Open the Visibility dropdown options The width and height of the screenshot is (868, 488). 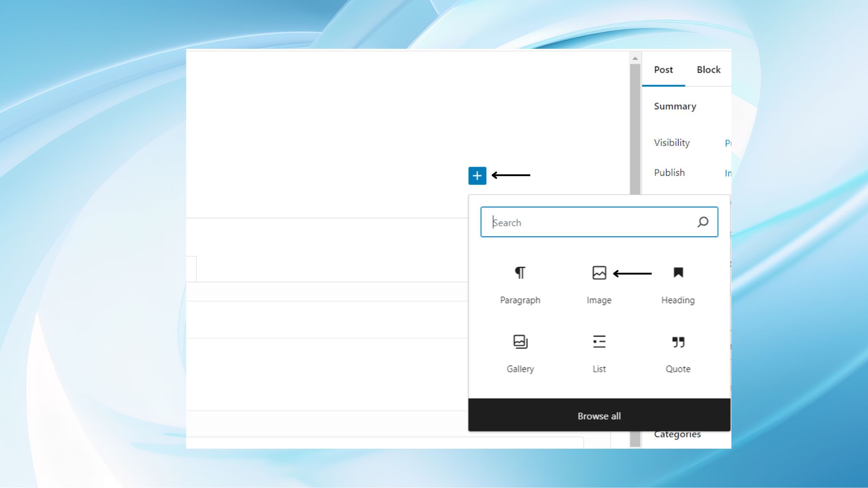click(x=728, y=143)
